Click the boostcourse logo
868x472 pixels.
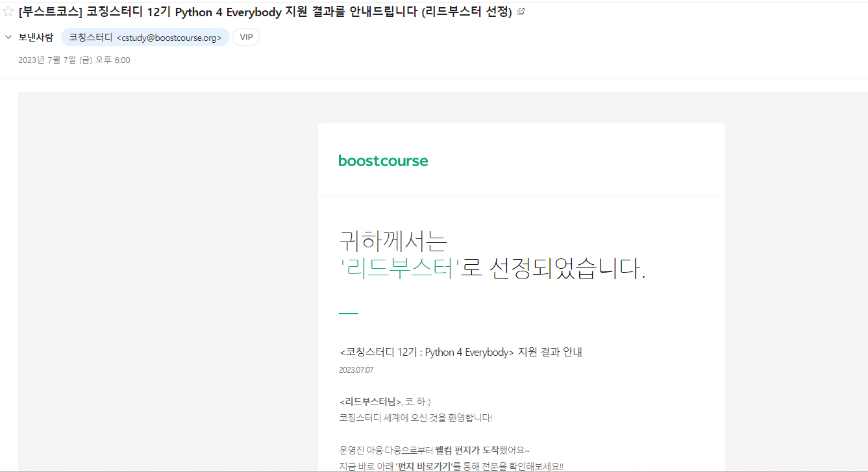tap(383, 161)
